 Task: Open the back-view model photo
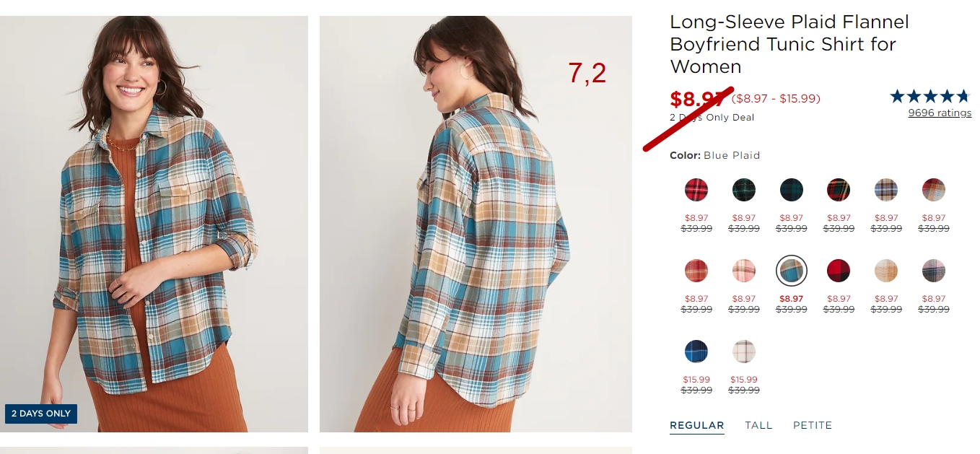point(476,224)
